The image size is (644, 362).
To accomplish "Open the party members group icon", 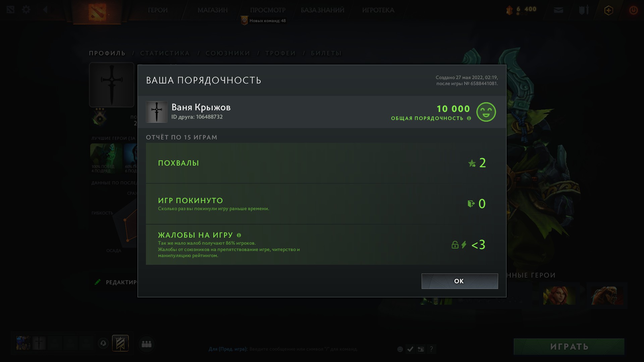I will 147,344.
